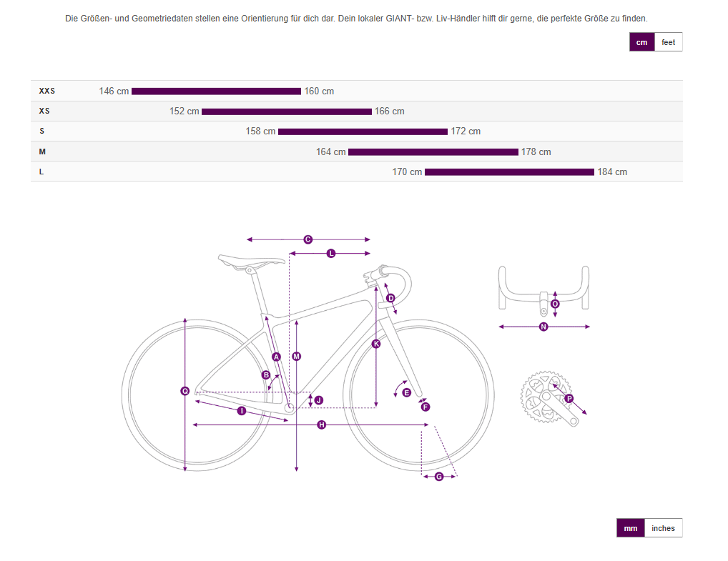The width and height of the screenshot is (728, 561).
Task: Click the purple bar for size M
Action: (433, 152)
